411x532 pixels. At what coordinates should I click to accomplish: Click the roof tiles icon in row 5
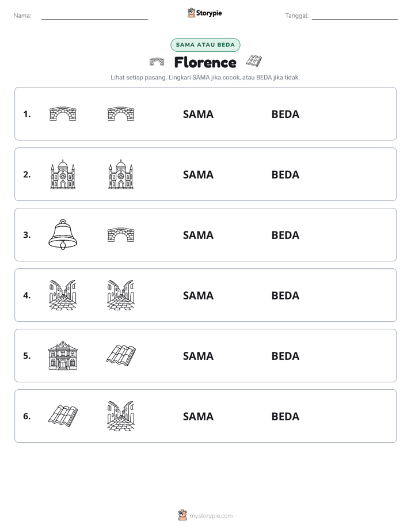pos(121,355)
